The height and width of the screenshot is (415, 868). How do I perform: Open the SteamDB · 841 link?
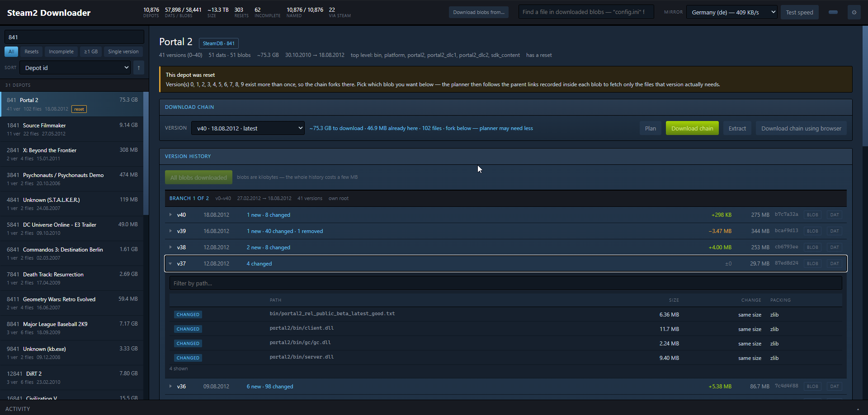(x=219, y=43)
